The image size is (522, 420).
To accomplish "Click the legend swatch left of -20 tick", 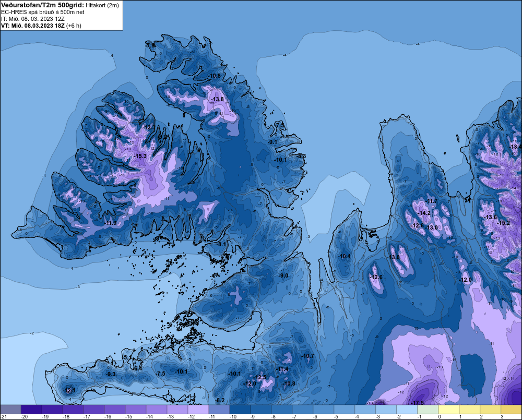I will click(10, 409).
